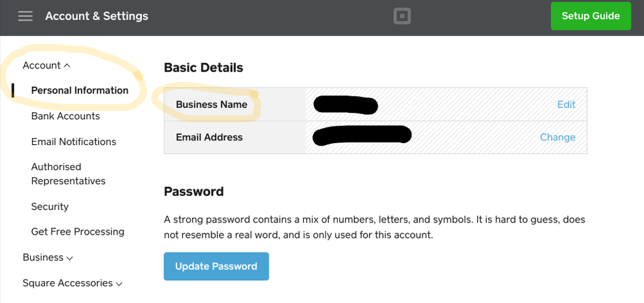Screen dimensions: 644x303
Task: Click the Business Name row label
Action: point(211,104)
